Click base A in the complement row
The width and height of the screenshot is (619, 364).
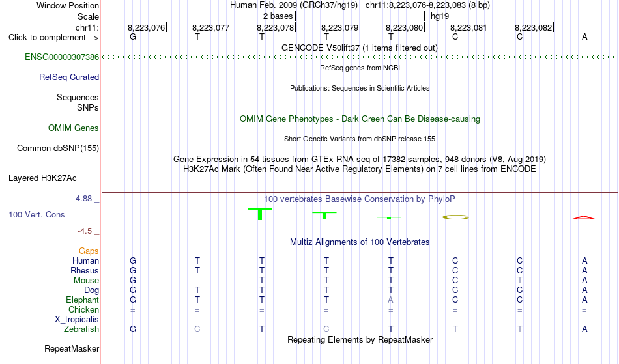pyautogui.click(x=584, y=36)
